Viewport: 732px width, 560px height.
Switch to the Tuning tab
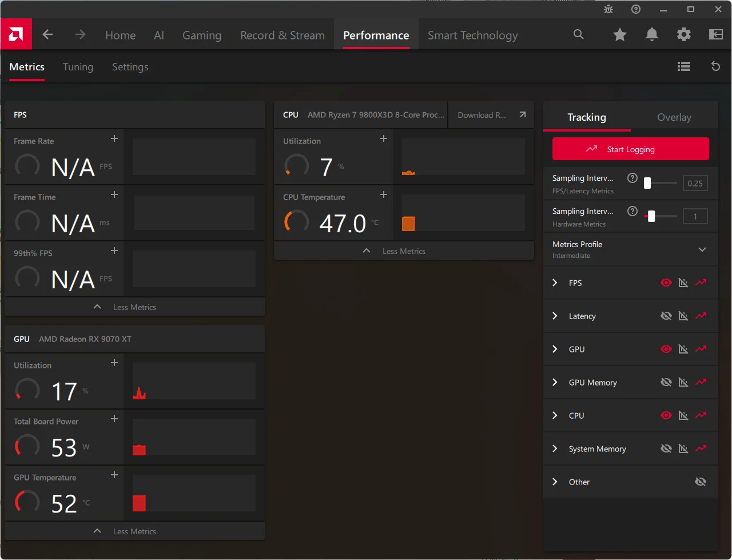pos(78,67)
